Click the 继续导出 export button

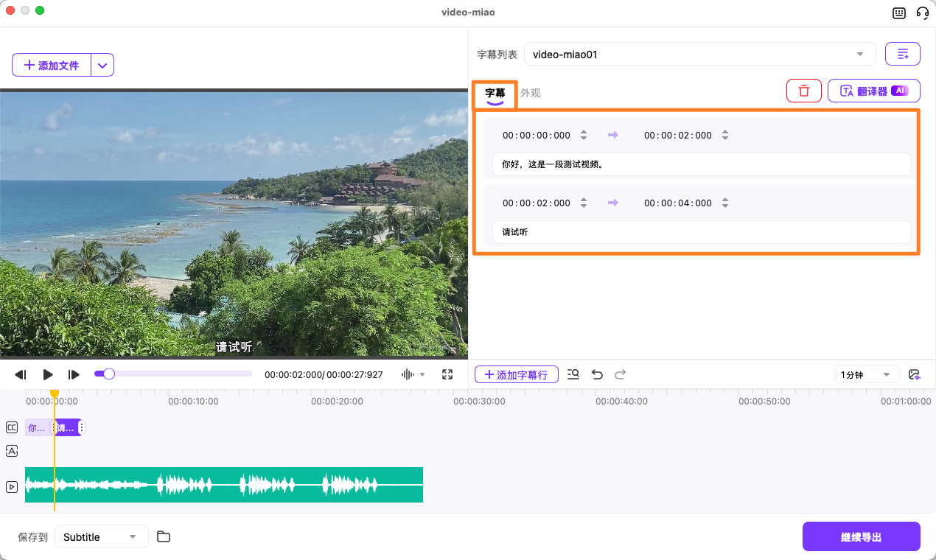[x=861, y=536]
